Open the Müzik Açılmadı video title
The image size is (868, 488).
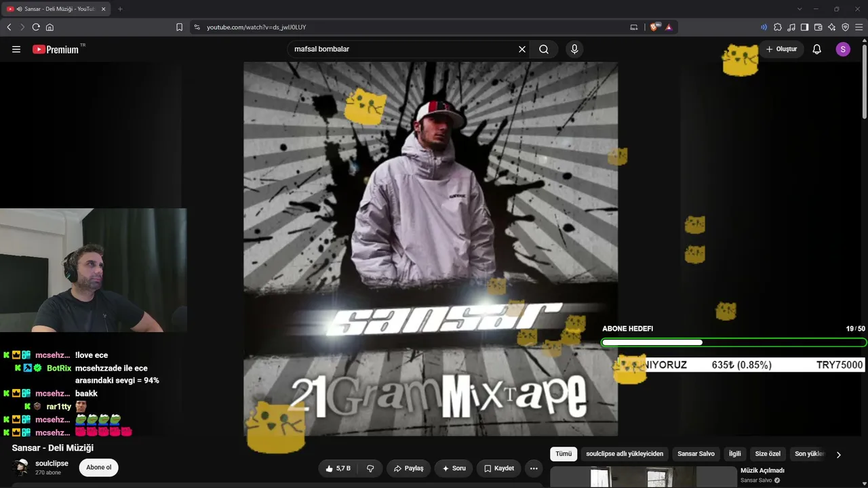(x=762, y=470)
